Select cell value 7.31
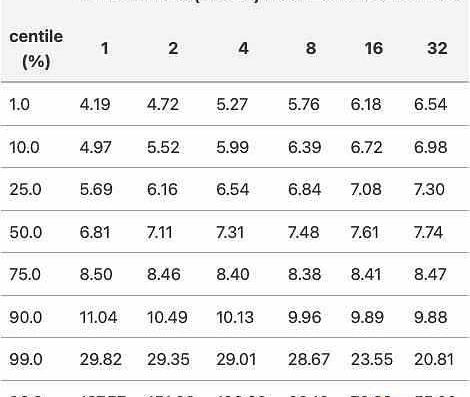The image size is (470, 397). (x=230, y=232)
